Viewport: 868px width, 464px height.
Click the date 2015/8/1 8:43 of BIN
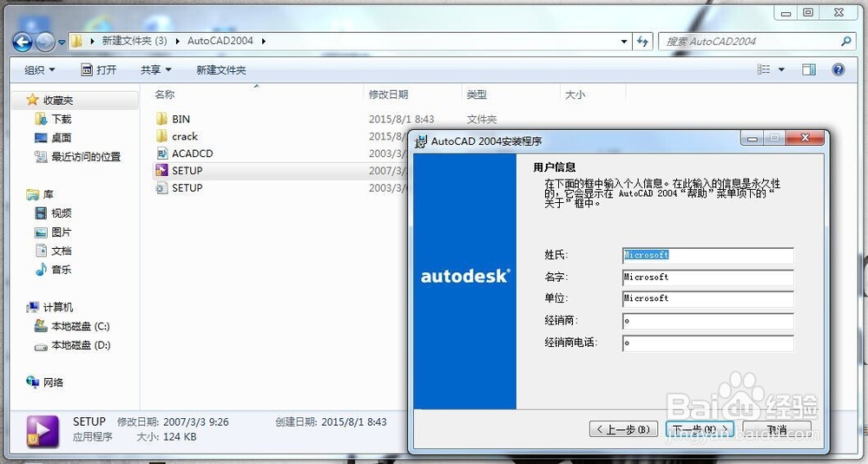(x=401, y=119)
